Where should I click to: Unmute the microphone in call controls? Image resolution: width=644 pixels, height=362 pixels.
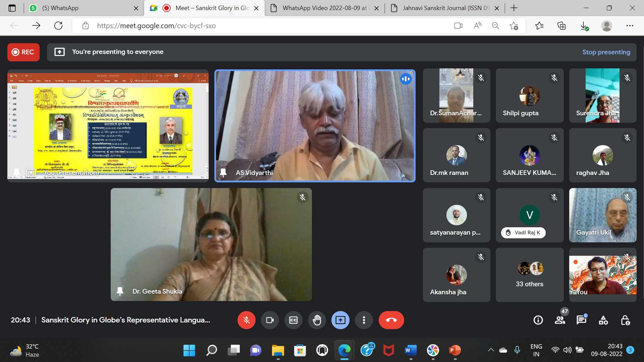click(246, 320)
